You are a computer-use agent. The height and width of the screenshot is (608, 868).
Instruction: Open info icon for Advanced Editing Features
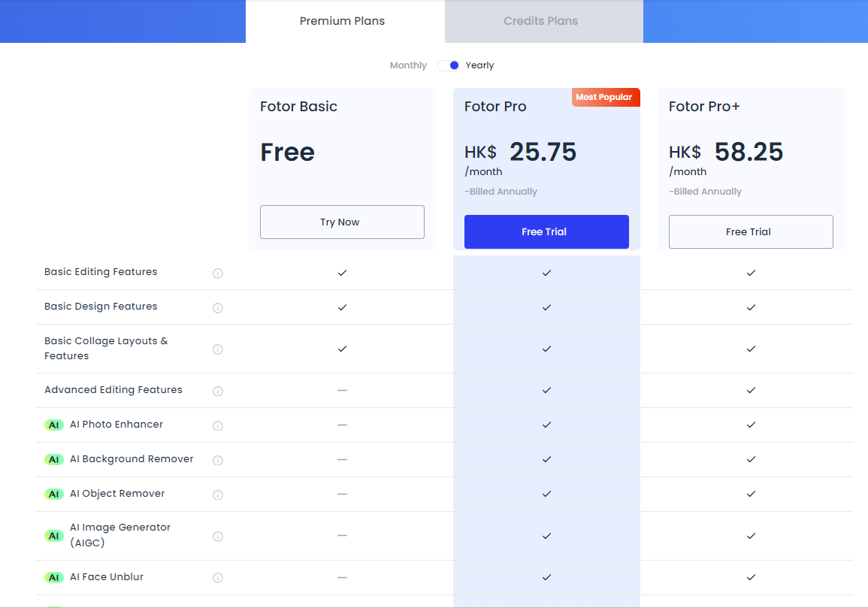[x=217, y=392]
